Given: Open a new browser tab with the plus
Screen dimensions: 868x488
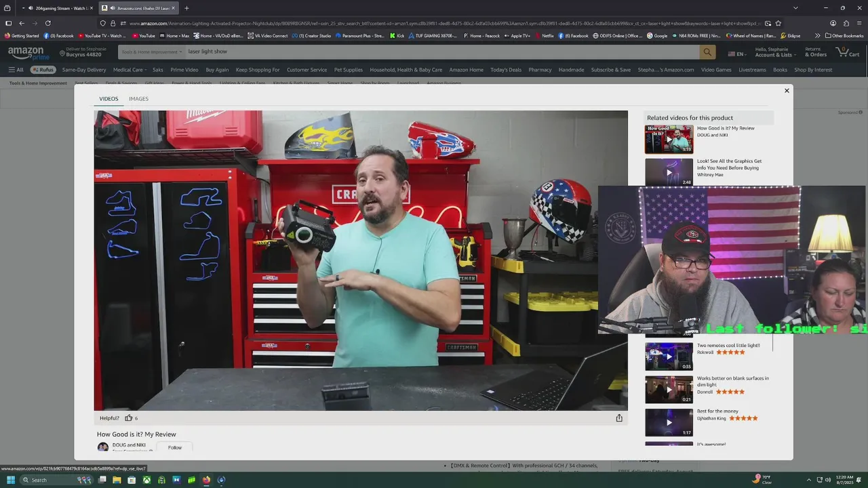Looking at the screenshot, I should [186, 8].
